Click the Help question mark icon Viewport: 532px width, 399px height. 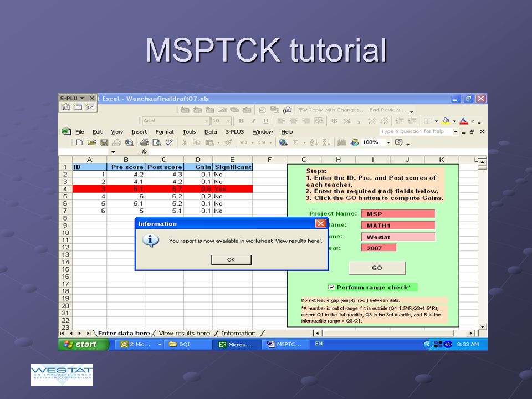[x=399, y=142]
